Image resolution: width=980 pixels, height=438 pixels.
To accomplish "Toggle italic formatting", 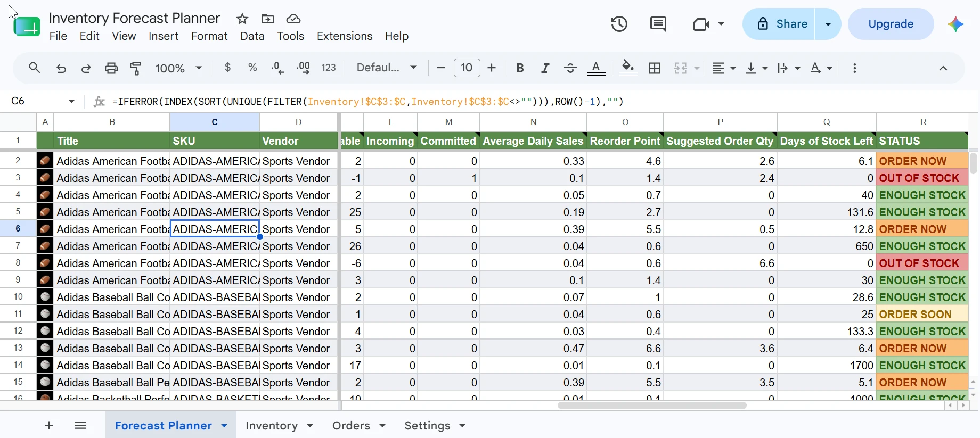I will 545,68.
